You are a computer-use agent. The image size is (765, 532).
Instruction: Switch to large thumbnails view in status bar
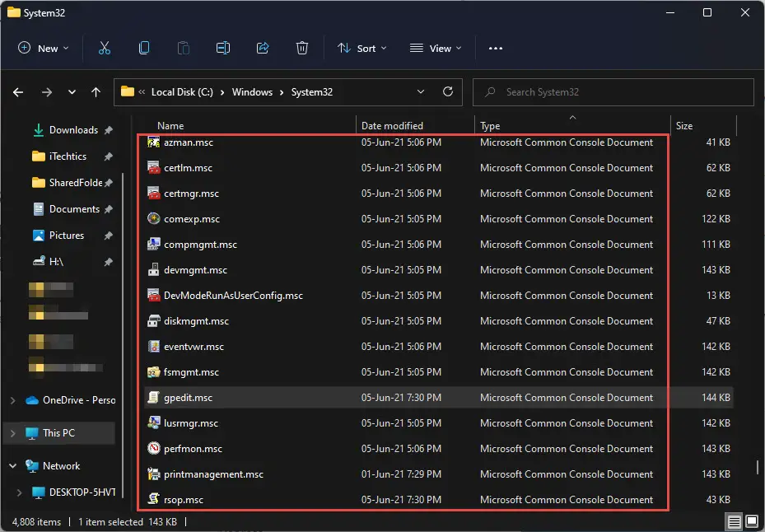pos(752,522)
